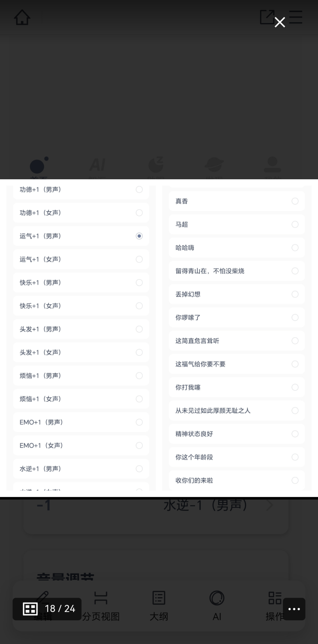Choose the EMO+1（女声） option
The width and height of the screenshot is (318, 644).
(139, 446)
